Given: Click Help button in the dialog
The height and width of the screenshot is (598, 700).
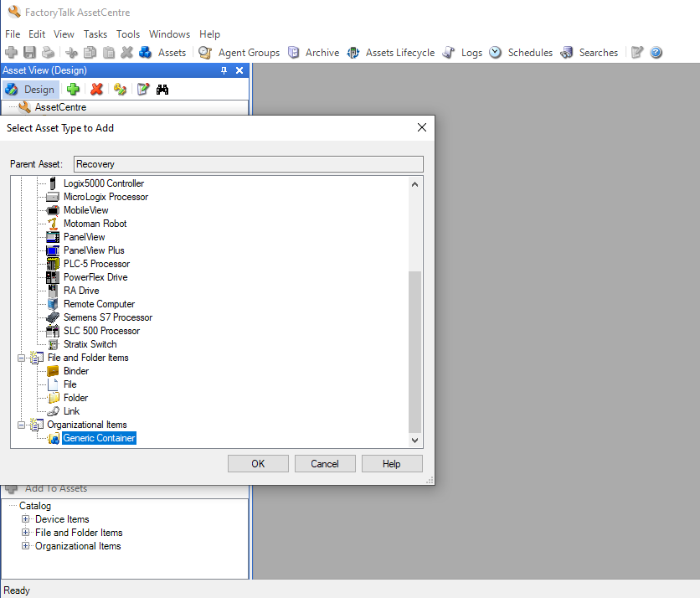Looking at the screenshot, I should [392, 463].
